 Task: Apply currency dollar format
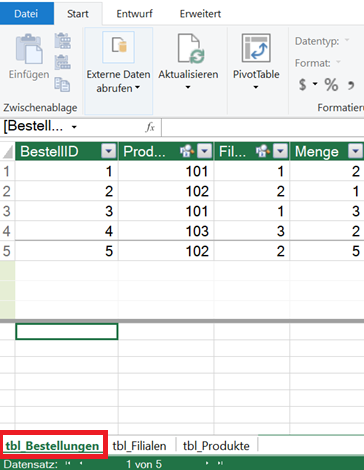pyautogui.click(x=302, y=85)
